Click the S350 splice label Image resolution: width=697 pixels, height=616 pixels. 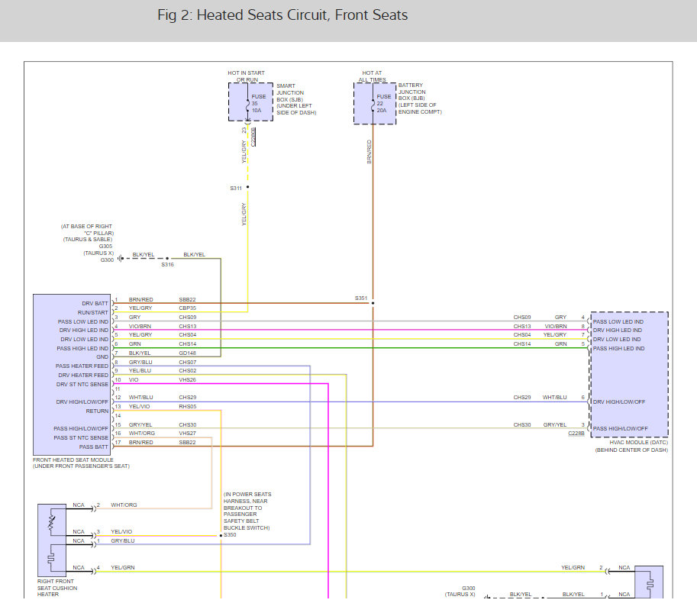tap(230, 534)
